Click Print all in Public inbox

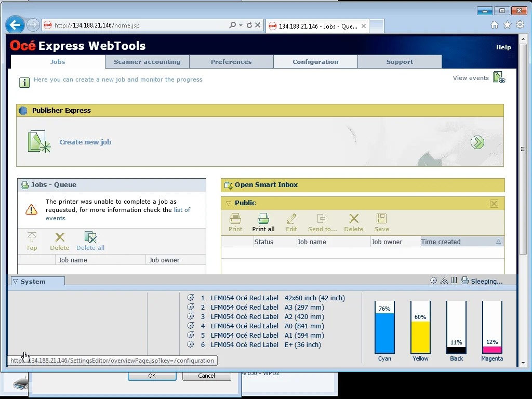click(x=263, y=222)
